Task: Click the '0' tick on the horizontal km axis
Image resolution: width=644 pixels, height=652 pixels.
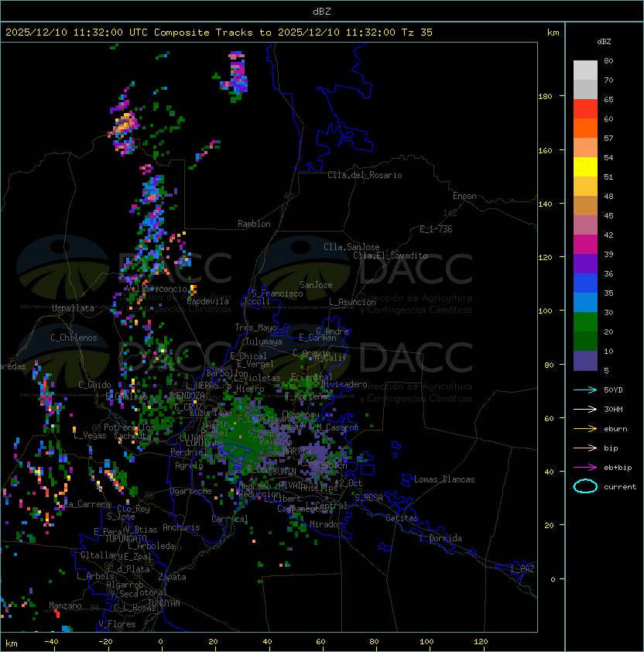Action: (160, 642)
